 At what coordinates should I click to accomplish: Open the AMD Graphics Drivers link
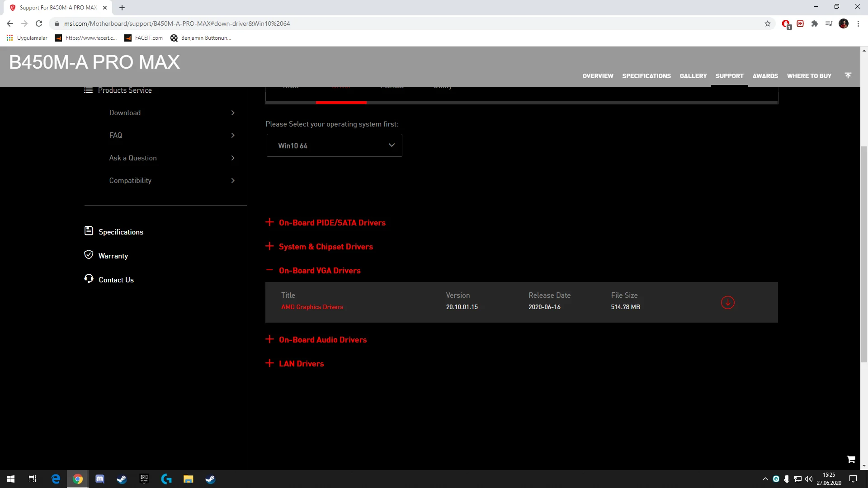pyautogui.click(x=312, y=307)
